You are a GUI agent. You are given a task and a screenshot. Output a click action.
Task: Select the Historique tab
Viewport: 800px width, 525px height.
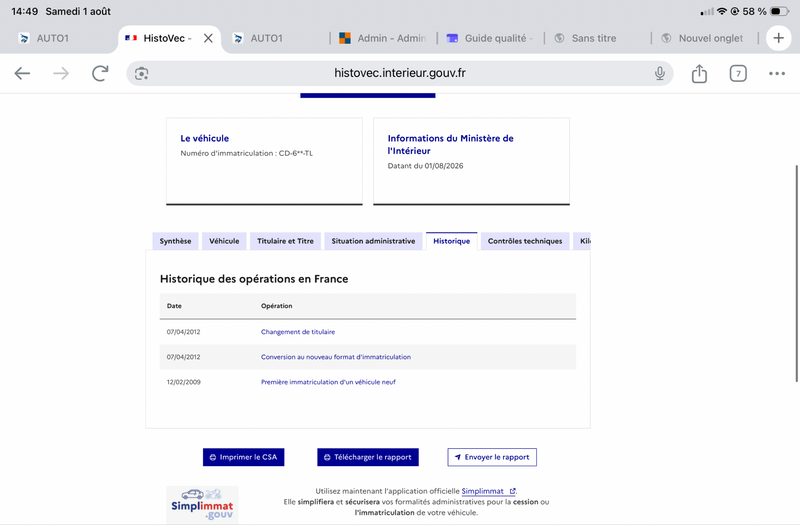[x=452, y=241]
